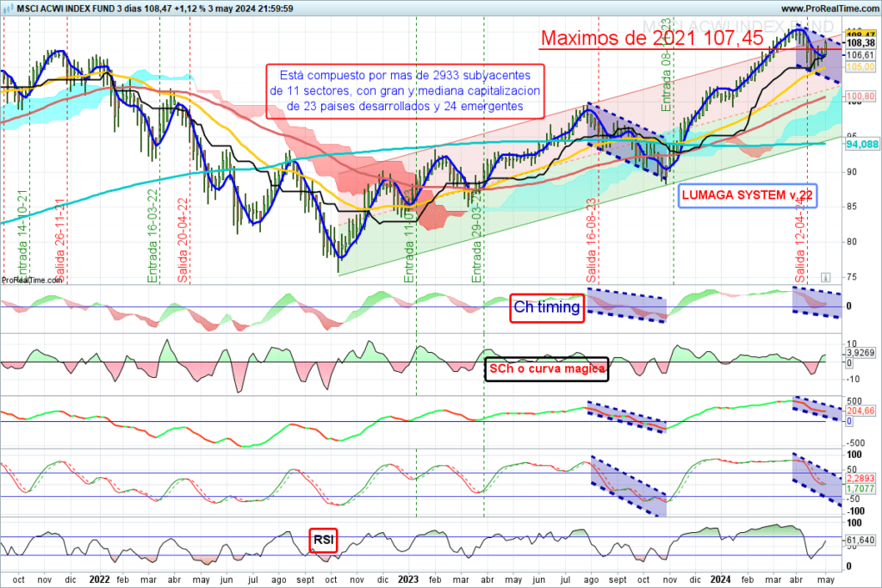
Task: Select the LUMAGA SYSTEM v.22 label box
Action: click(x=747, y=195)
